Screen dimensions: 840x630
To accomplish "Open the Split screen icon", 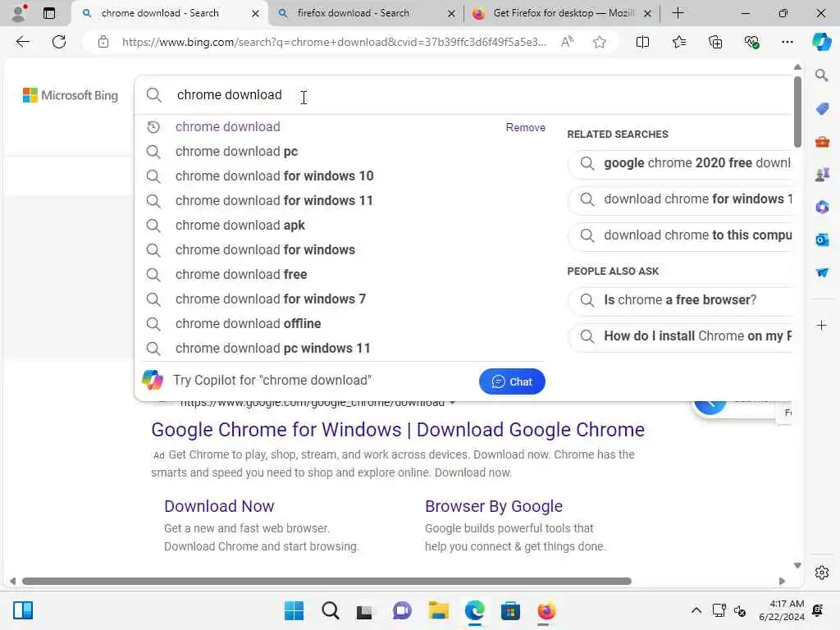I will [x=642, y=42].
